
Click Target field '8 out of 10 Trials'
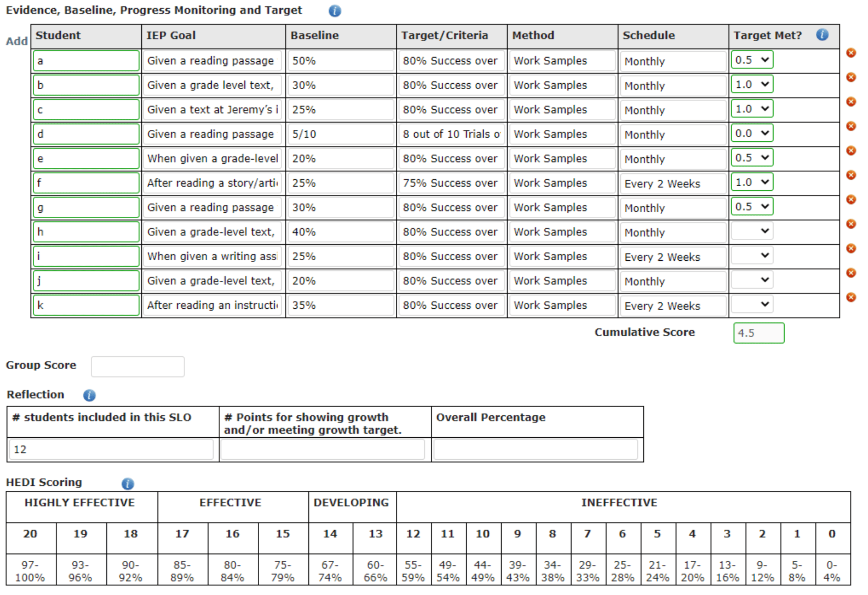click(451, 134)
